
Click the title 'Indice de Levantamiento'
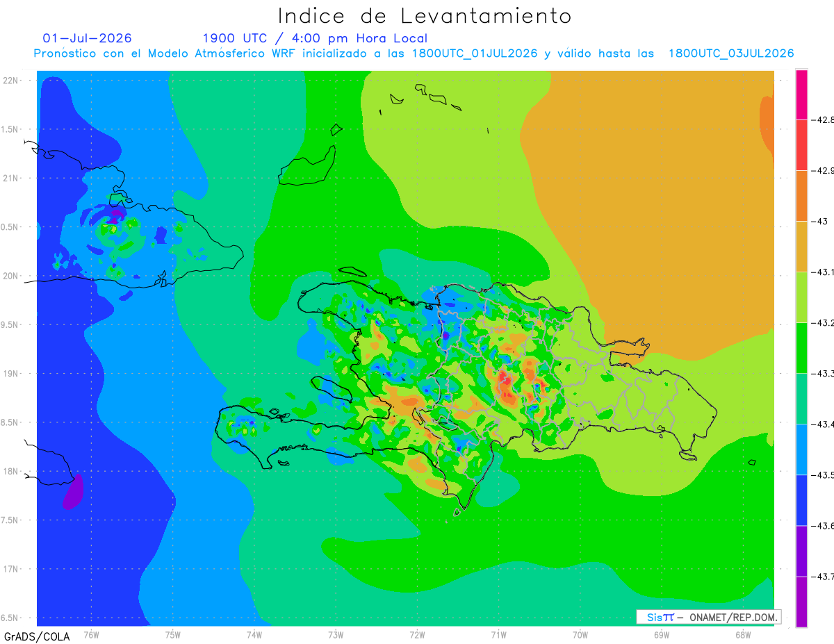coord(425,16)
